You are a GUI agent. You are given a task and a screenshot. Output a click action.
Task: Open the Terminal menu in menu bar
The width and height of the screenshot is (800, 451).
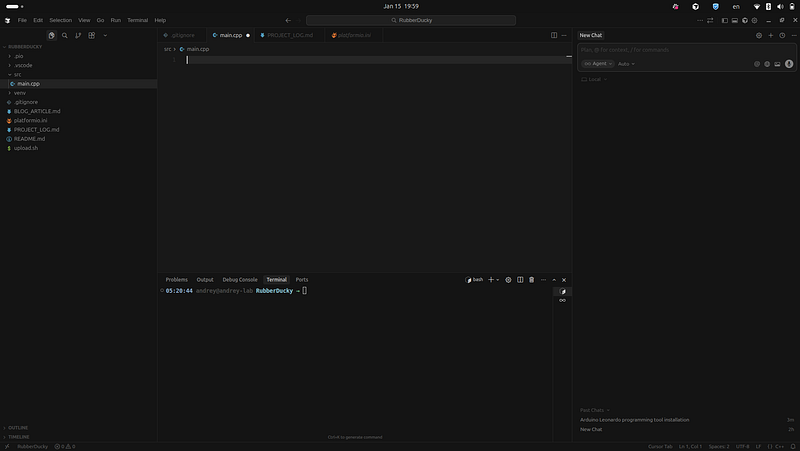pyautogui.click(x=137, y=20)
